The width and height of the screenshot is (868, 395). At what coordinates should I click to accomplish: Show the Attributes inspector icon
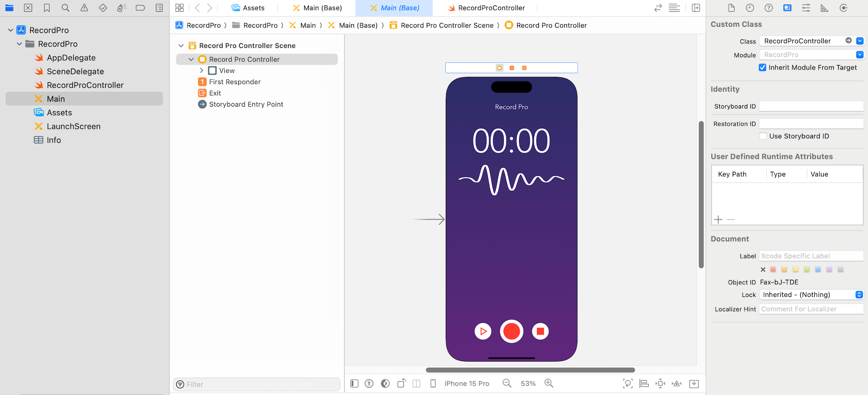click(806, 8)
